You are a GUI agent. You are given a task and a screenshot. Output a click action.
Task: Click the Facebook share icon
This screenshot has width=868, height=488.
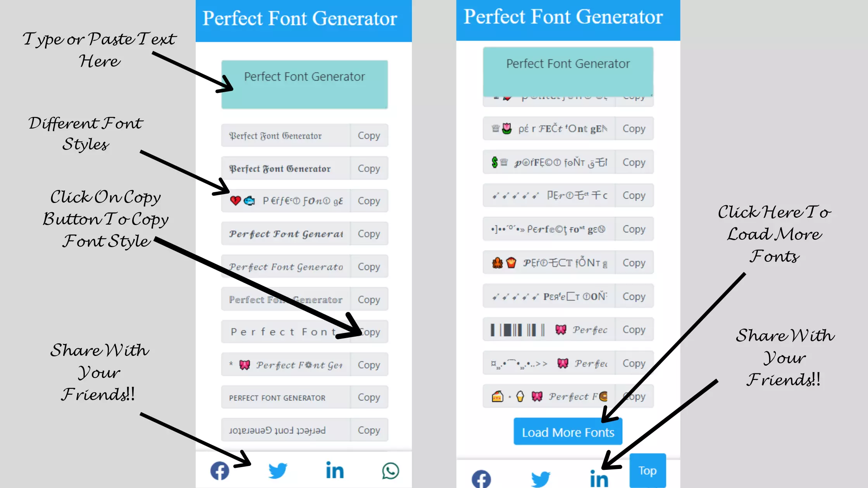[220, 470]
